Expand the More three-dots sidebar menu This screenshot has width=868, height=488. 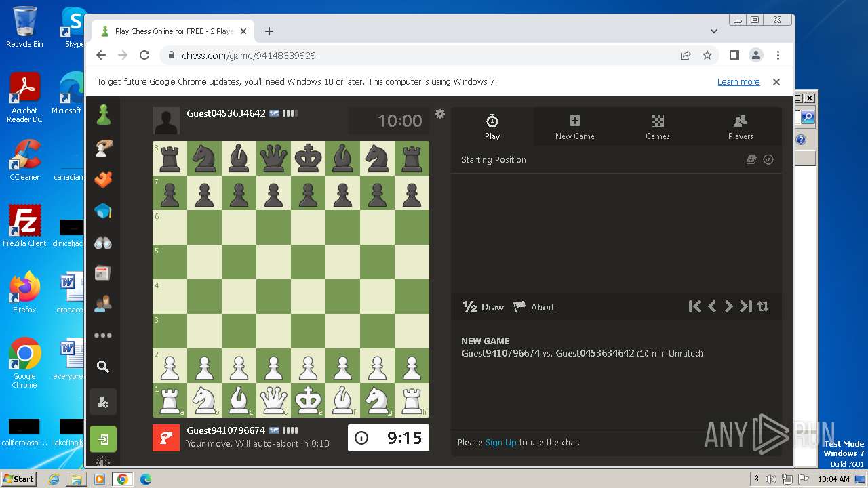pos(103,335)
